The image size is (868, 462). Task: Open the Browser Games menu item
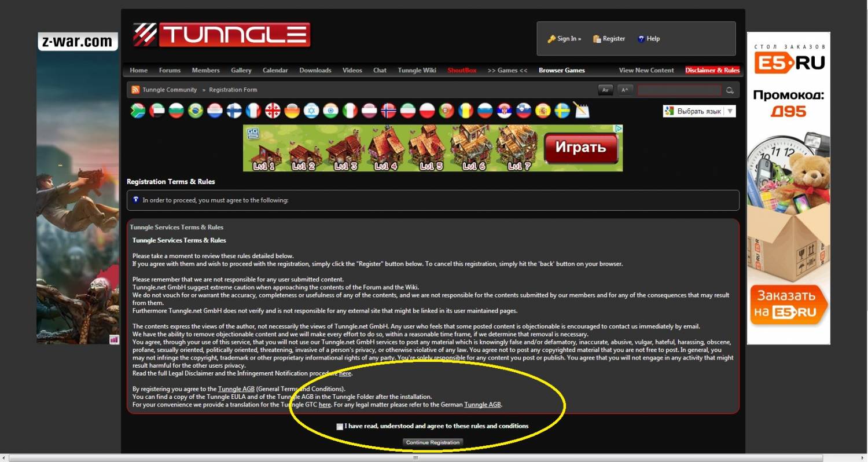pos(562,71)
